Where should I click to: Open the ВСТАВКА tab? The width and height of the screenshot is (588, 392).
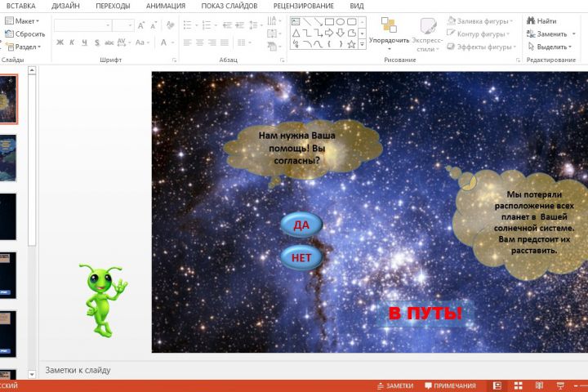coord(21,6)
